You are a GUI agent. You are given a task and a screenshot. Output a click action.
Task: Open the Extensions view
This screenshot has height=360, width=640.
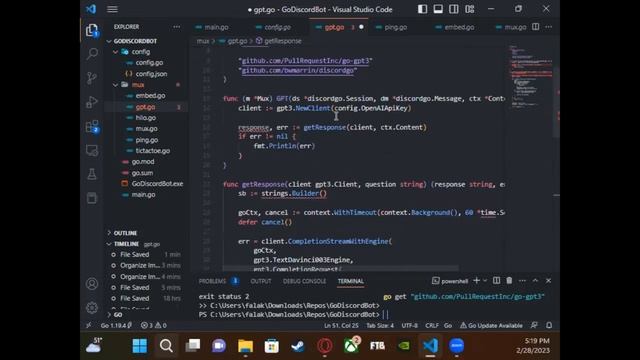point(92,126)
